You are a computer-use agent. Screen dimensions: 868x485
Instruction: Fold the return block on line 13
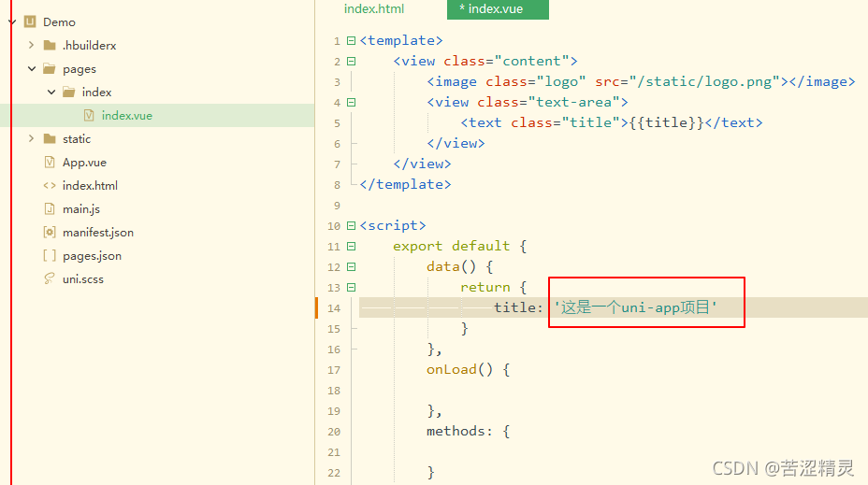coord(351,288)
